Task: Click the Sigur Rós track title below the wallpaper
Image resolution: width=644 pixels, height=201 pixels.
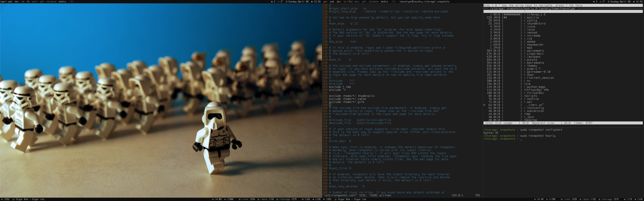Action: [x=30, y=199]
